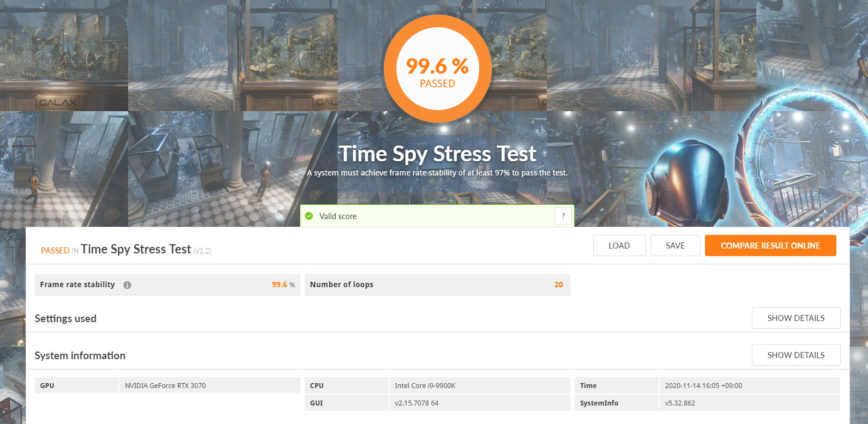Click the Frame rate stability info icon

click(127, 285)
